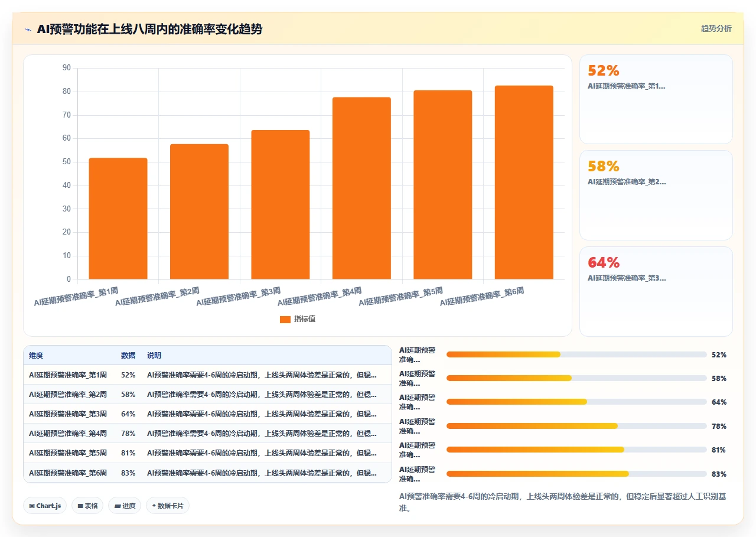
Task: Open the 52% data card
Action: click(x=656, y=99)
